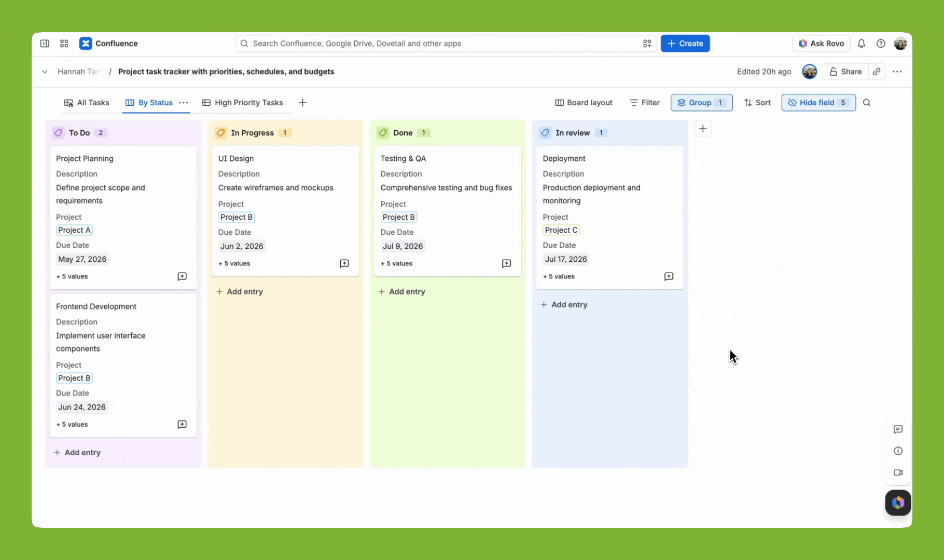
Task: Open the page info icon
Action: coord(898,451)
